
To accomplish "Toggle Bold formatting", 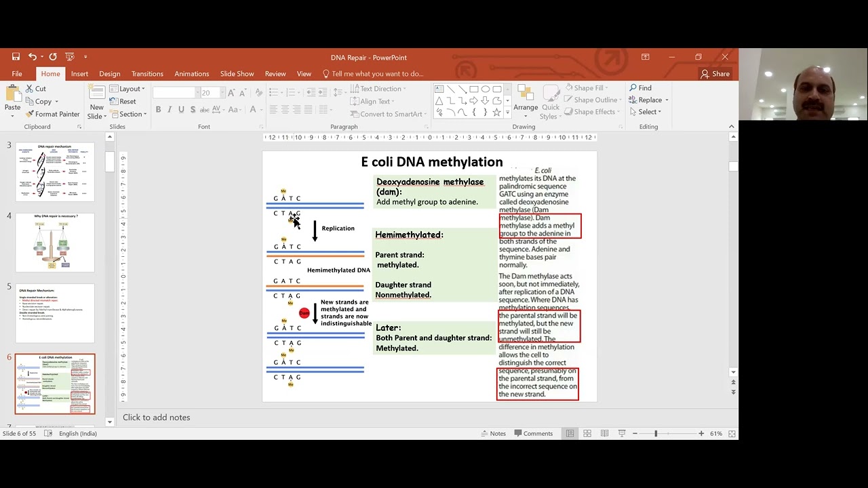I will (158, 110).
